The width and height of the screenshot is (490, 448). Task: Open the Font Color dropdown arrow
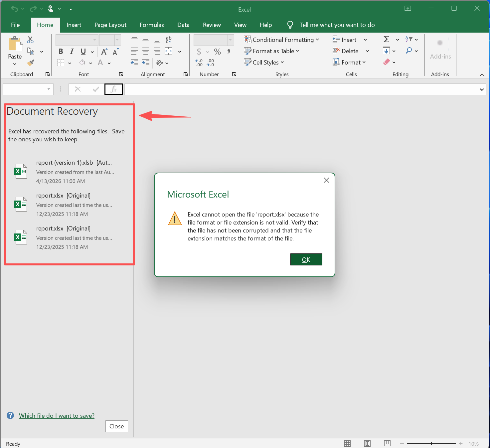click(109, 63)
